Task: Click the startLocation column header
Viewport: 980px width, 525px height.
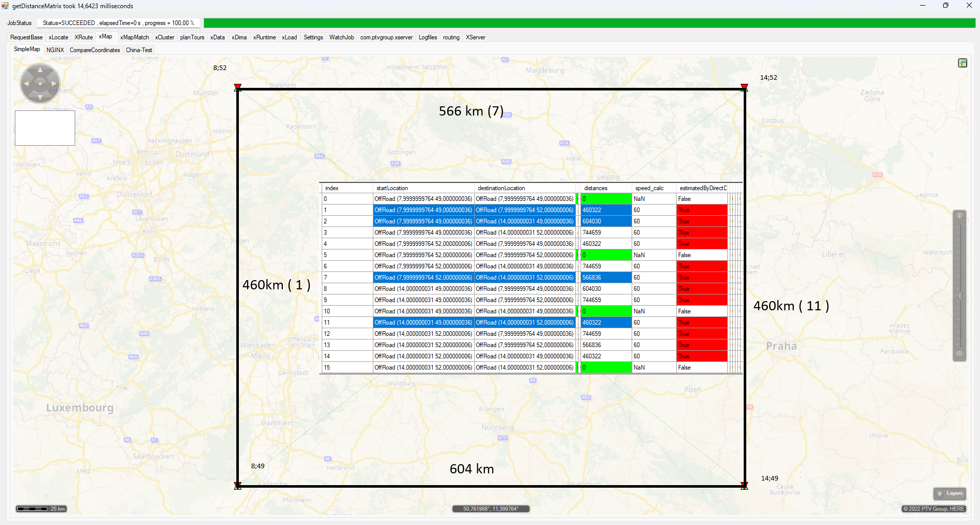Action: pyautogui.click(x=422, y=188)
